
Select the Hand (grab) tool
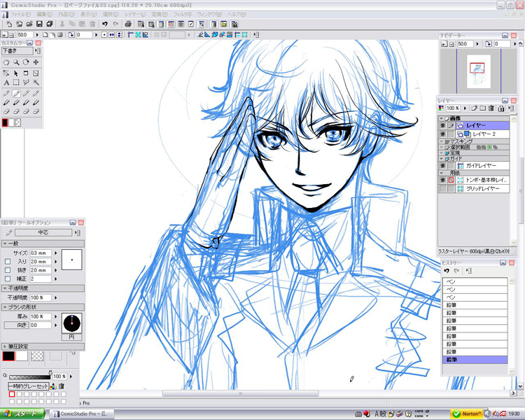pyautogui.click(x=6, y=62)
